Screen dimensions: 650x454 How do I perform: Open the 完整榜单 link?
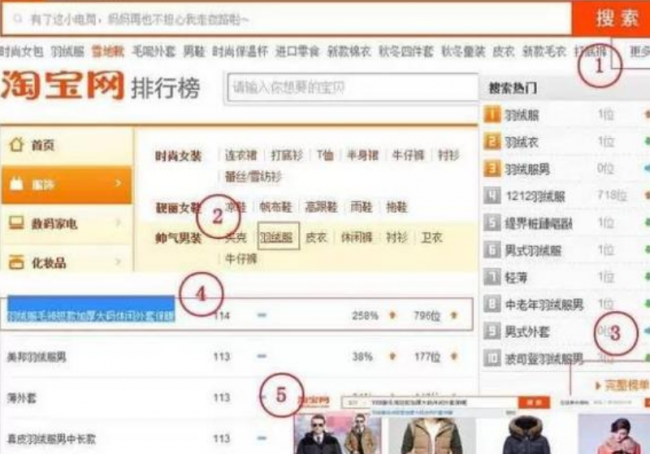(622, 386)
